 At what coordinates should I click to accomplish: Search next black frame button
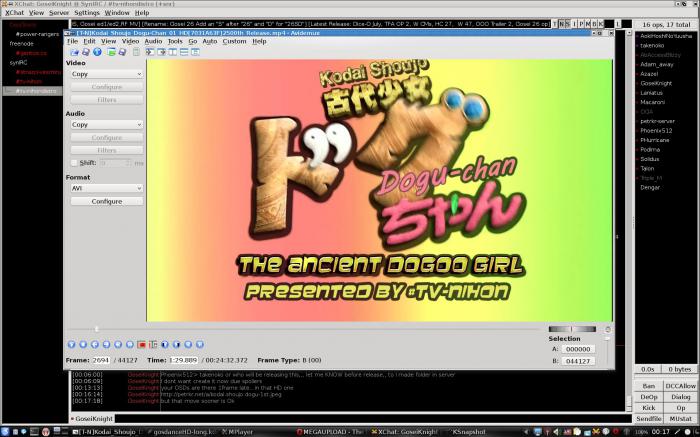[x=176, y=344]
